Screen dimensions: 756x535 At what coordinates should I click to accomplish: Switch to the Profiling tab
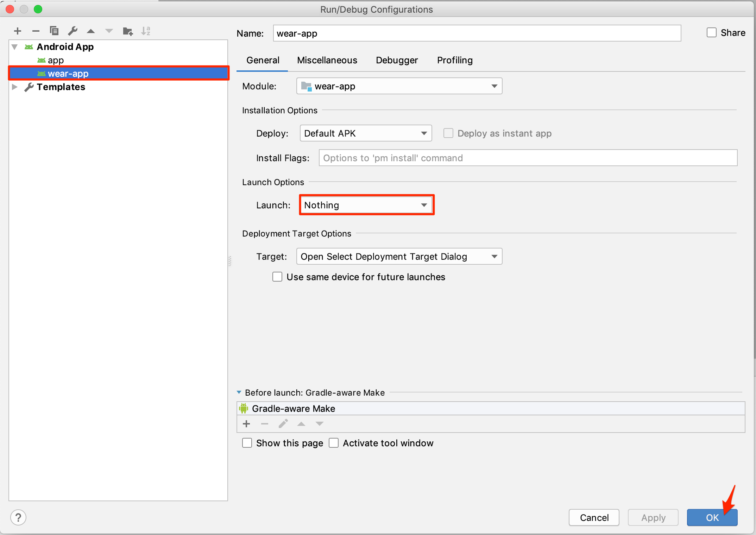point(454,60)
